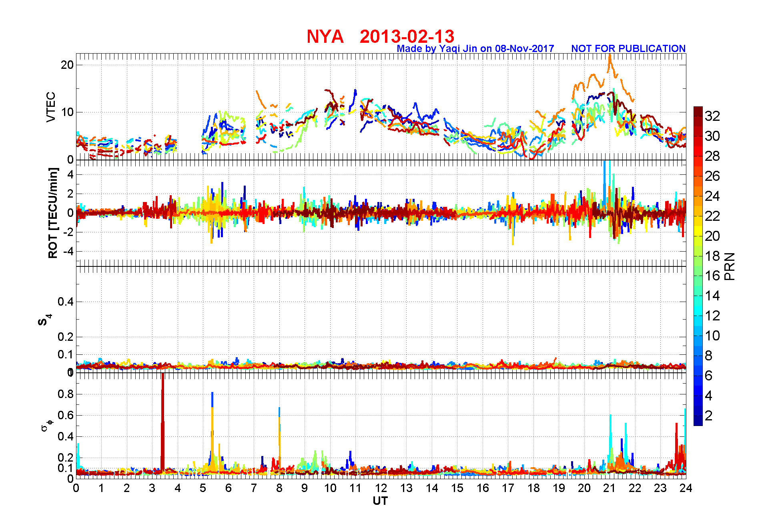This screenshot has height=532, width=762.
Task: Click the VTEC y-axis label
Action: [51, 107]
